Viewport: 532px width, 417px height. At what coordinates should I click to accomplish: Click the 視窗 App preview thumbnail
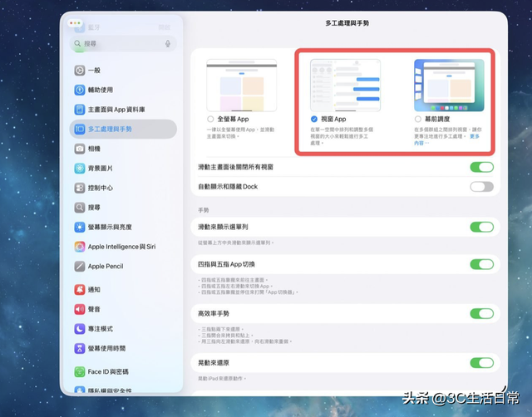346,85
